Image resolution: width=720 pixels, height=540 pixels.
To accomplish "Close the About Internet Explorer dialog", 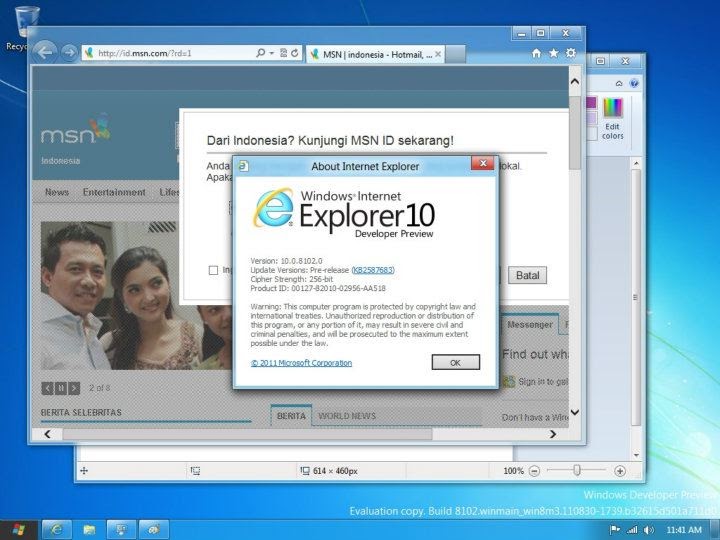I will coord(483,163).
